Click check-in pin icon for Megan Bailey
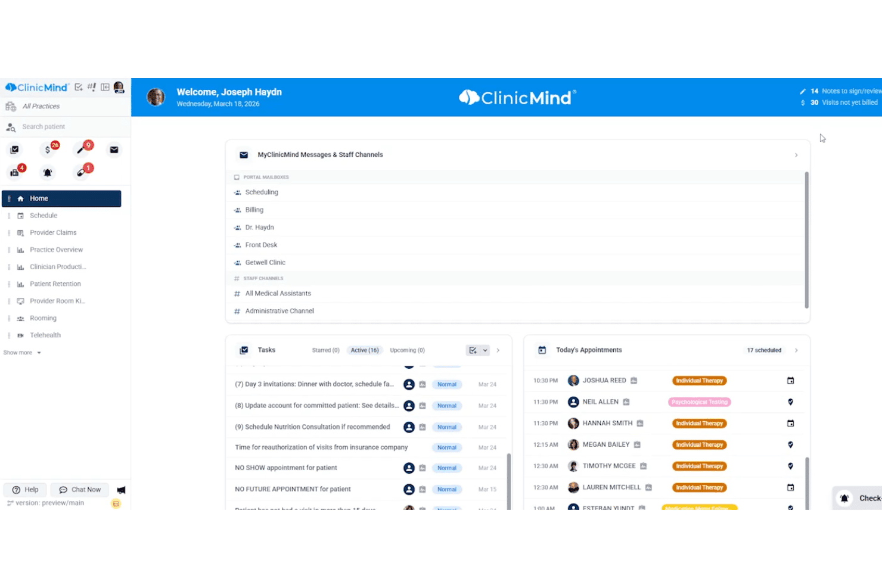 coord(791,445)
